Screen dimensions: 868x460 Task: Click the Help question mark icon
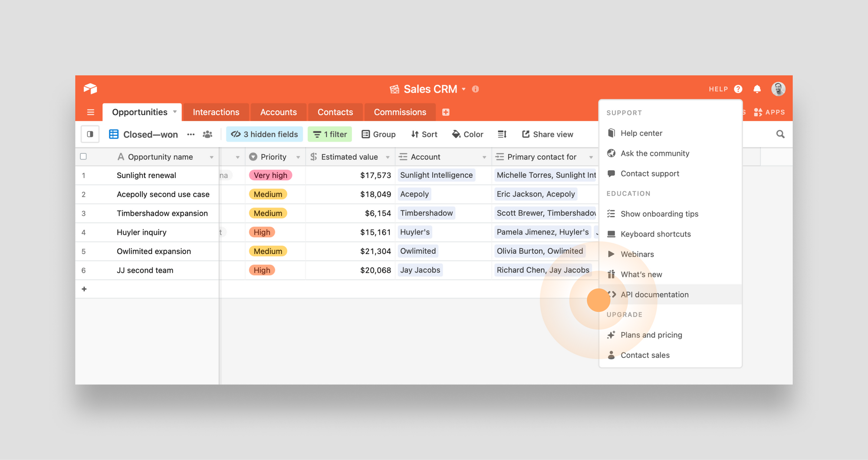pos(738,89)
